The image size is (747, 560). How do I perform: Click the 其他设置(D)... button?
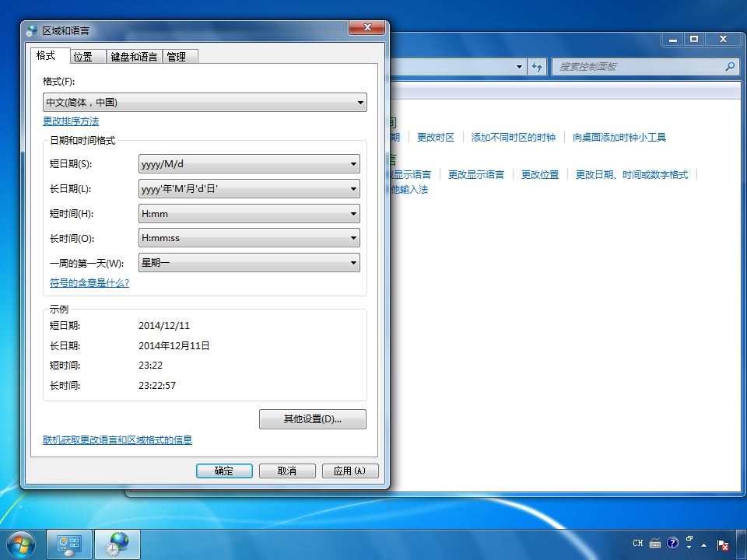[313, 419]
